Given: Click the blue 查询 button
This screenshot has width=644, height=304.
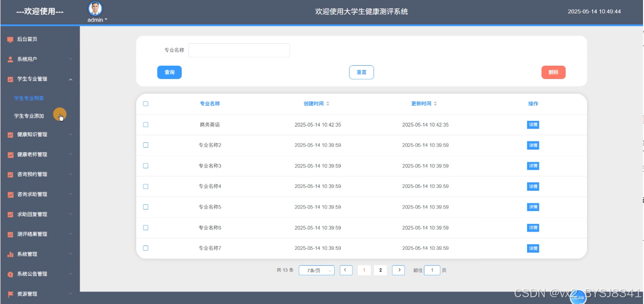Looking at the screenshot, I should (169, 72).
